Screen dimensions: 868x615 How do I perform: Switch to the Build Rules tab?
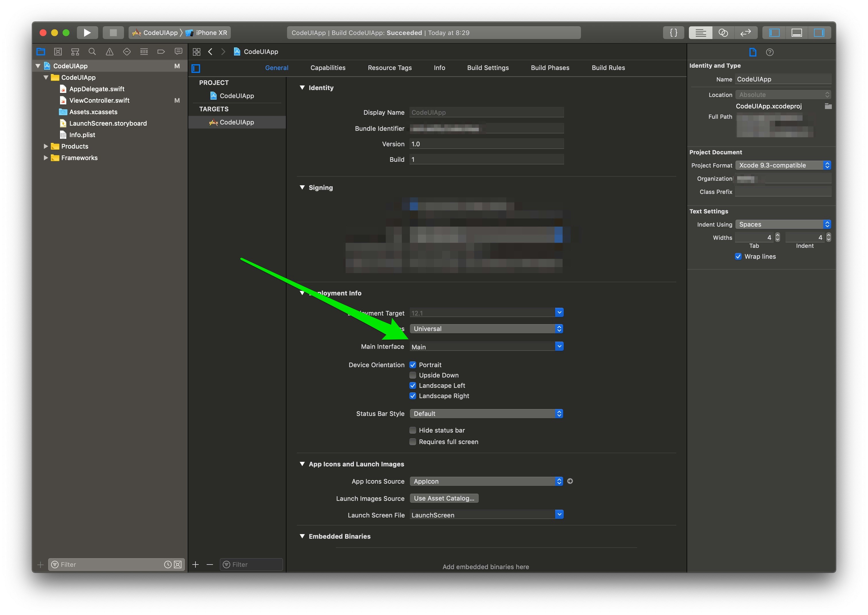pyautogui.click(x=608, y=68)
